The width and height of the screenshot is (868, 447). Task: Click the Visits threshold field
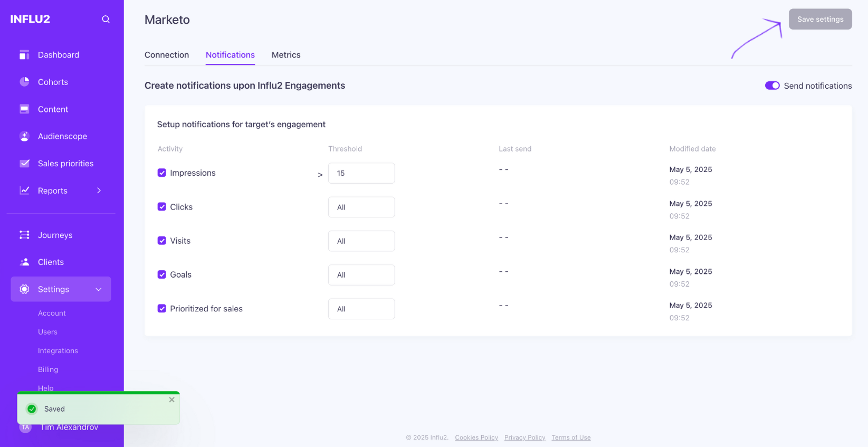361,241
